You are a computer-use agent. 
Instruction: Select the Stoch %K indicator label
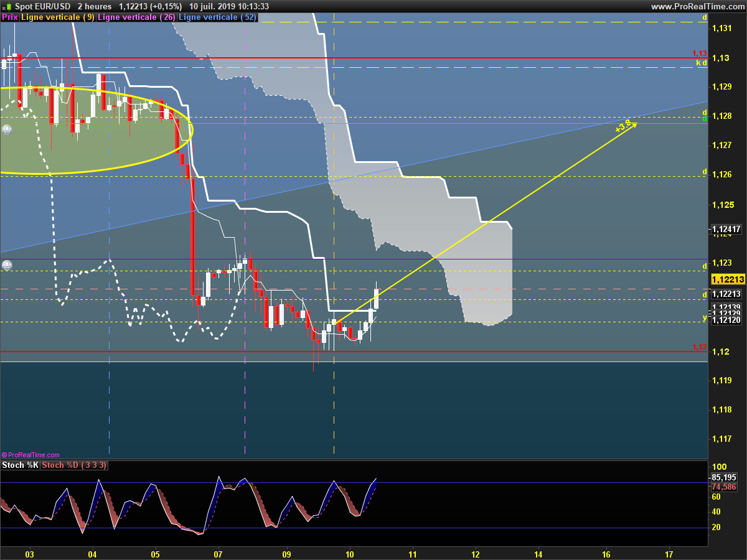pos(20,465)
